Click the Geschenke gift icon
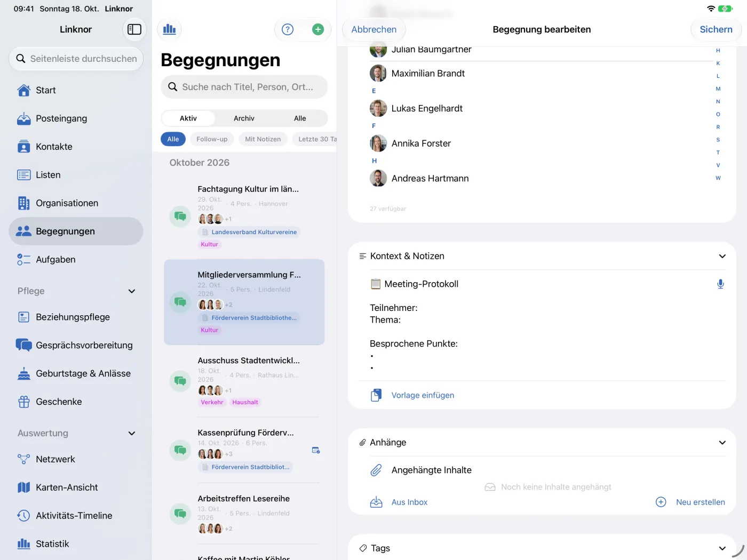The image size is (747, 560). (24, 402)
